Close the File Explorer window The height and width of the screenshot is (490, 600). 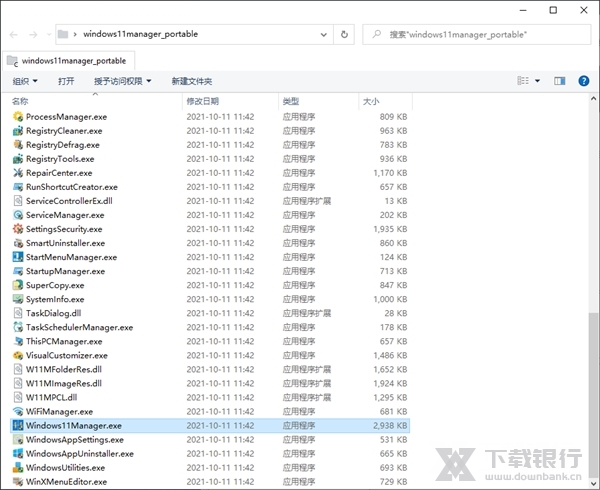coord(584,10)
